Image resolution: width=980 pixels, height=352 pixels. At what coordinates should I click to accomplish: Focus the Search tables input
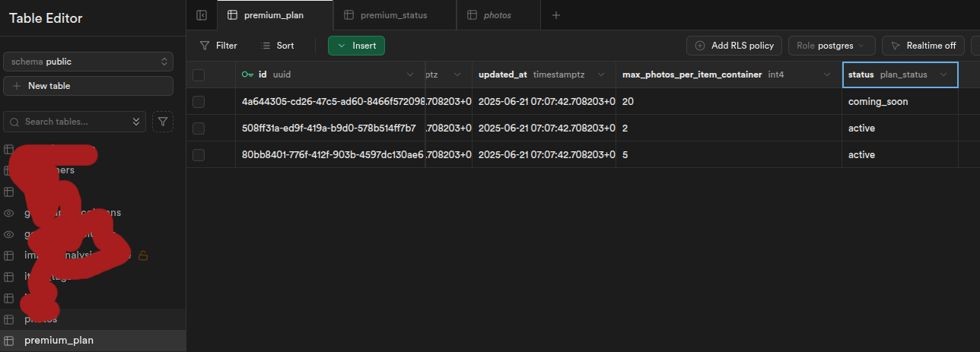point(75,122)
